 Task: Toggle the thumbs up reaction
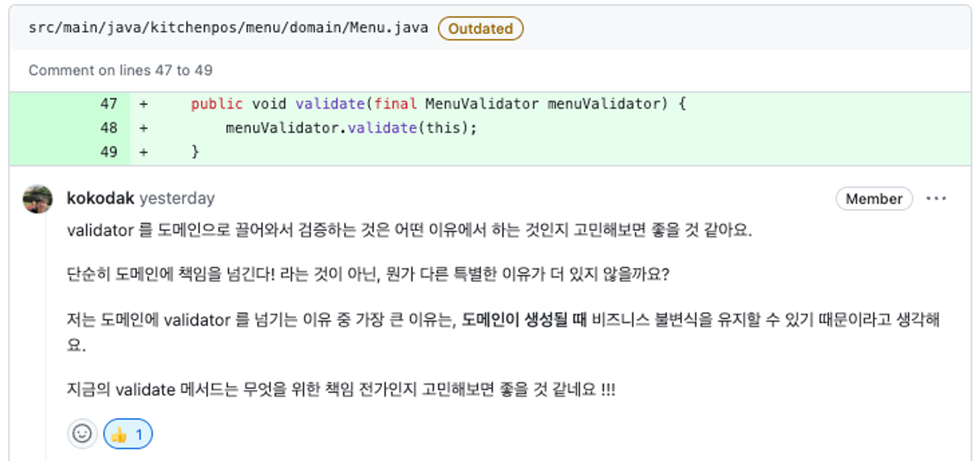128,434
